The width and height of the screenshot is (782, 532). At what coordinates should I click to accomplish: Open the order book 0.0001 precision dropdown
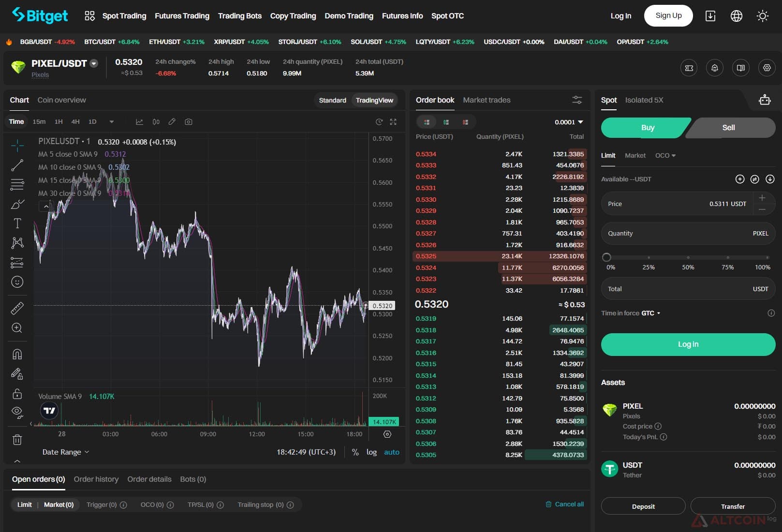(x=569, y=122)
